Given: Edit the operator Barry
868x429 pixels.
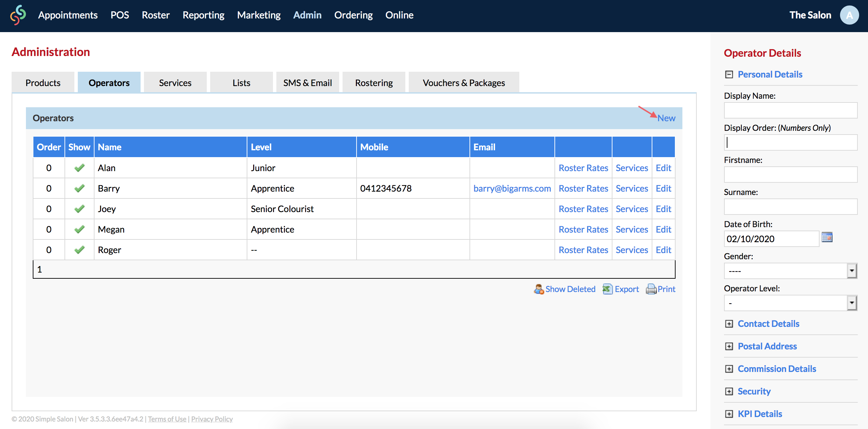Looking at the screenshot, I should pyautogui.click(x=664, y=188).
